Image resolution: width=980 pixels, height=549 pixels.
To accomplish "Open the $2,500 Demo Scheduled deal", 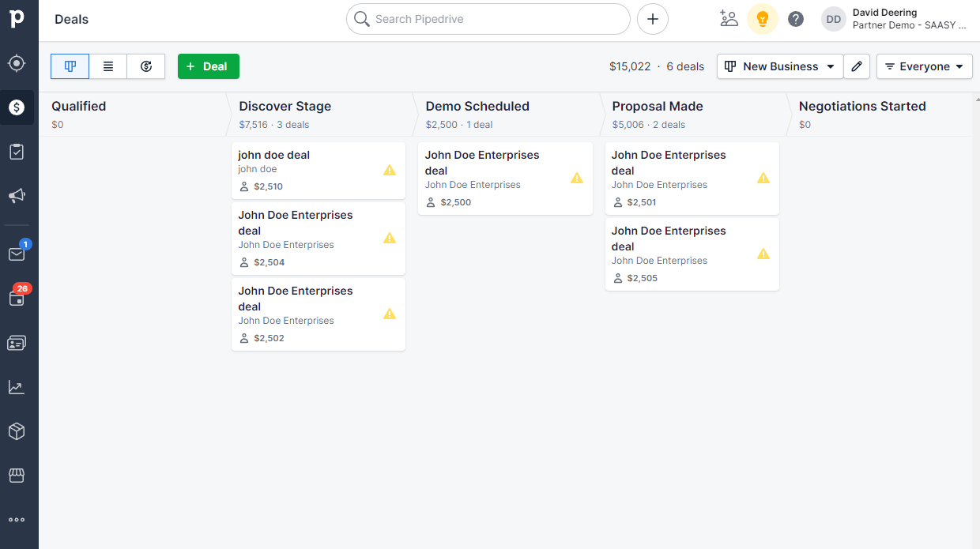I will 505,179.
